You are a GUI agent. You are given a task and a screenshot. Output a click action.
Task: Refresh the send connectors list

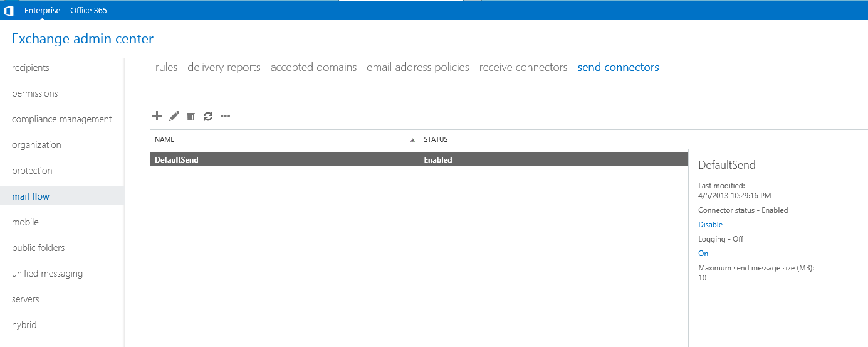tap(208, 116)
